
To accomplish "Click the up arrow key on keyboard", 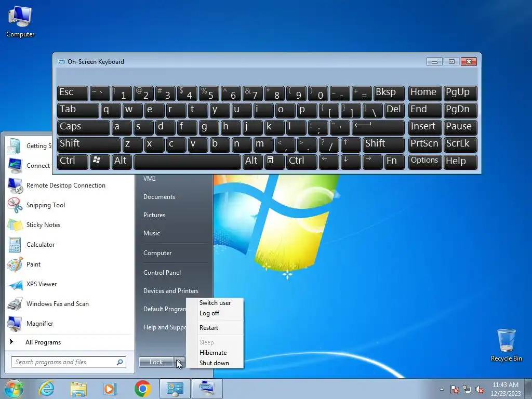I will pos(351,144).
